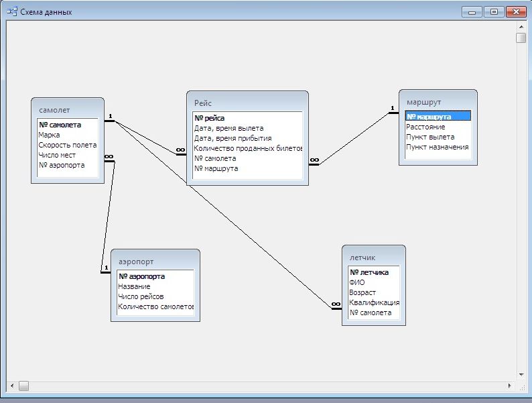532x403 pixels.
Task: Click the vertical scrollbar down arrow
Action: 521,374
